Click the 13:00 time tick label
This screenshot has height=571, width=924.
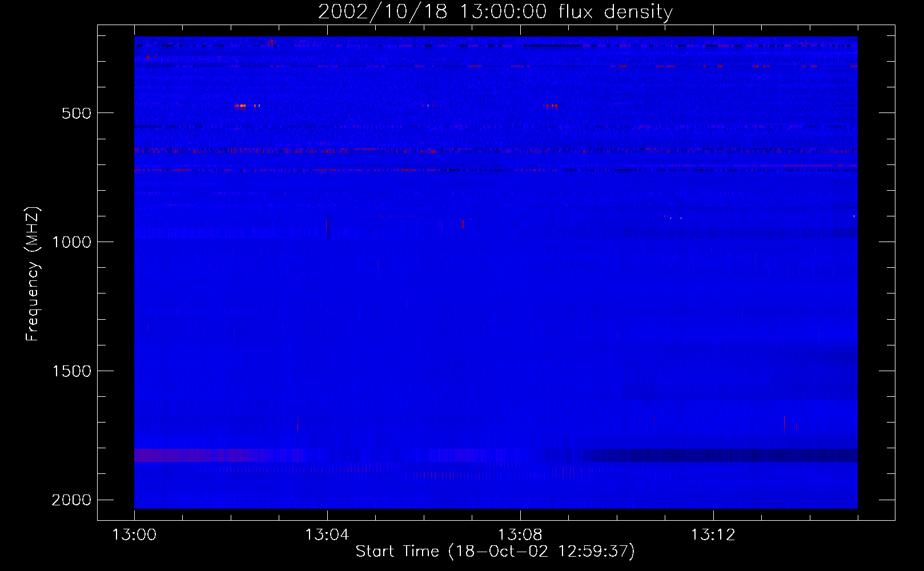[x=134, y=534]
